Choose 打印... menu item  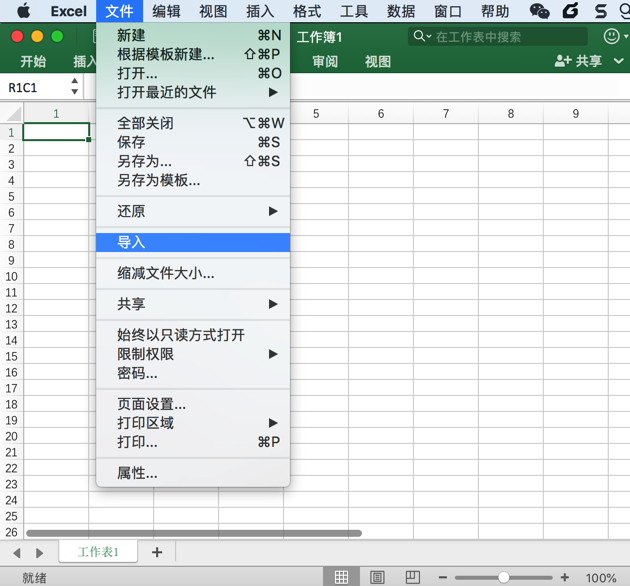coord(193,442)
